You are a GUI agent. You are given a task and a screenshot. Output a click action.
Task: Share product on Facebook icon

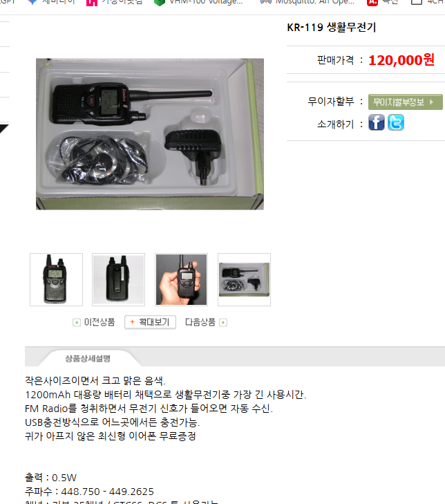376,122
